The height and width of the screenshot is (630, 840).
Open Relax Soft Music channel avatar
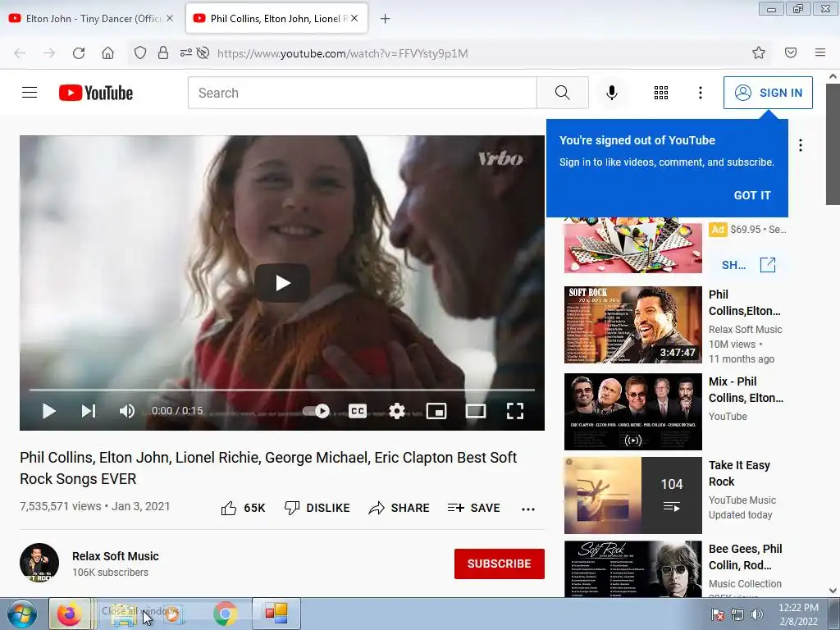click(x=39, y=563)
